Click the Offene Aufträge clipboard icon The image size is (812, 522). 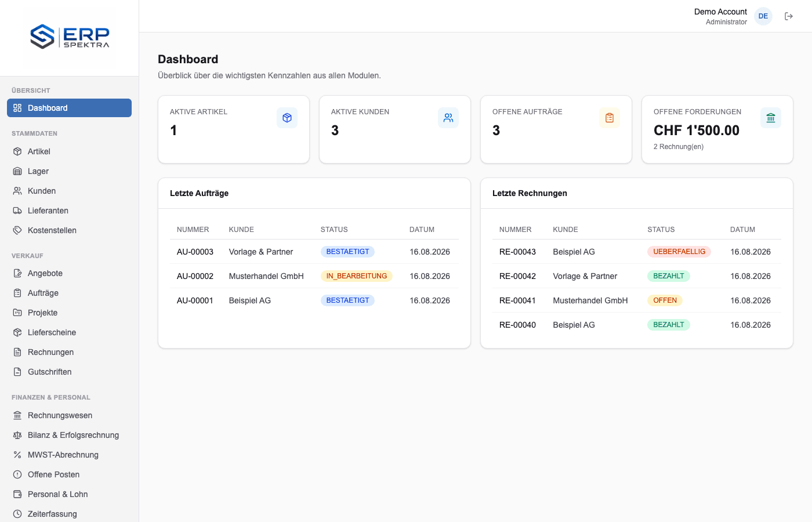(610, 118)
